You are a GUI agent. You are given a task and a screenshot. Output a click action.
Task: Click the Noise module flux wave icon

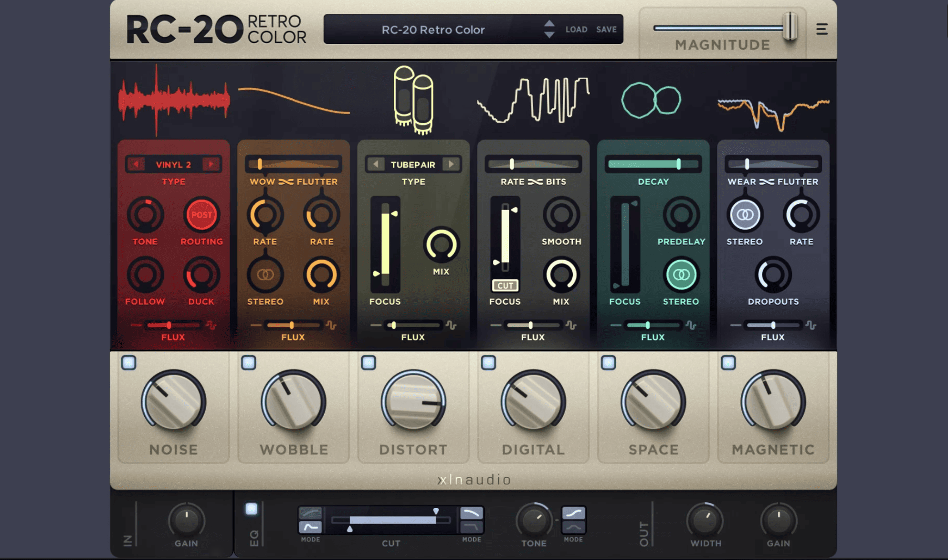click(211, 326)
